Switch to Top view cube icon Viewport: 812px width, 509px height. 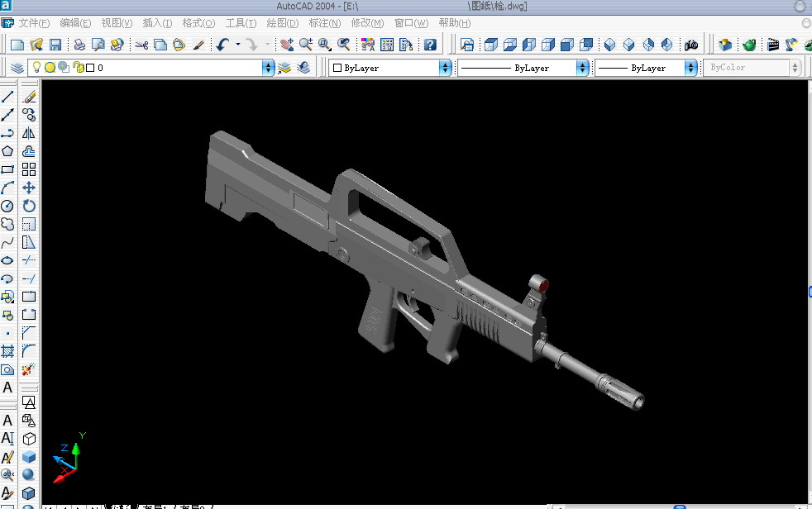(x=491, y=45)
